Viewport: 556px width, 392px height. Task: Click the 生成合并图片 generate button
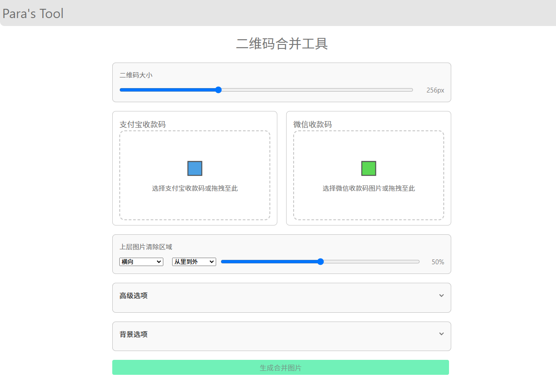pos(280,367)
